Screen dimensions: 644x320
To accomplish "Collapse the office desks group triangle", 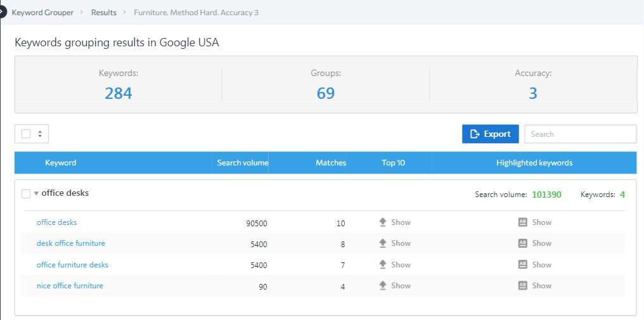I will point(37,194).
